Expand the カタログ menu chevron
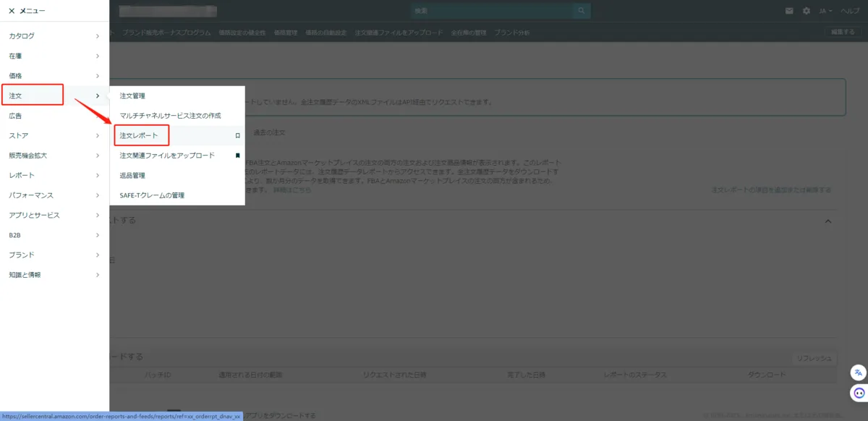868x421 pixels. pyautogui.click(x=98, y=36)
